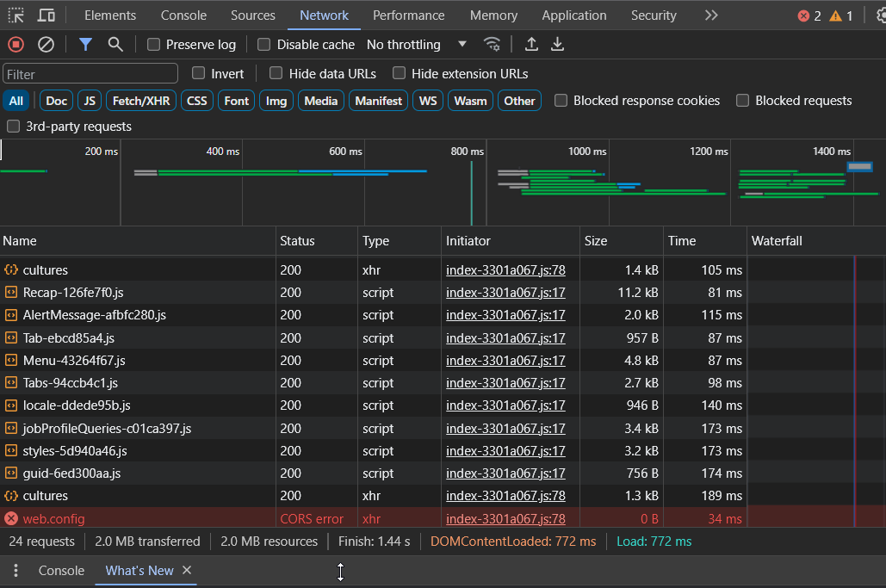Filter requests by Wasm
886x588 pixels.
(470, 101)
